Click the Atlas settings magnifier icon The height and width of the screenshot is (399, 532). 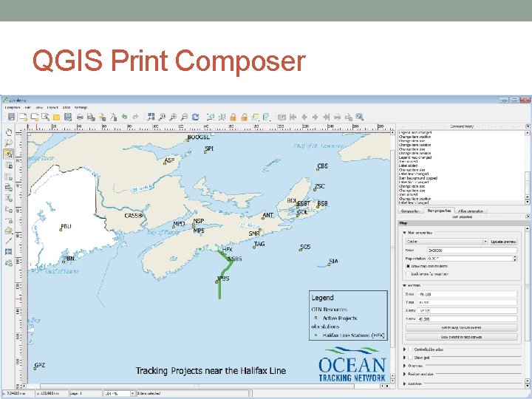[x=360, y=117]
